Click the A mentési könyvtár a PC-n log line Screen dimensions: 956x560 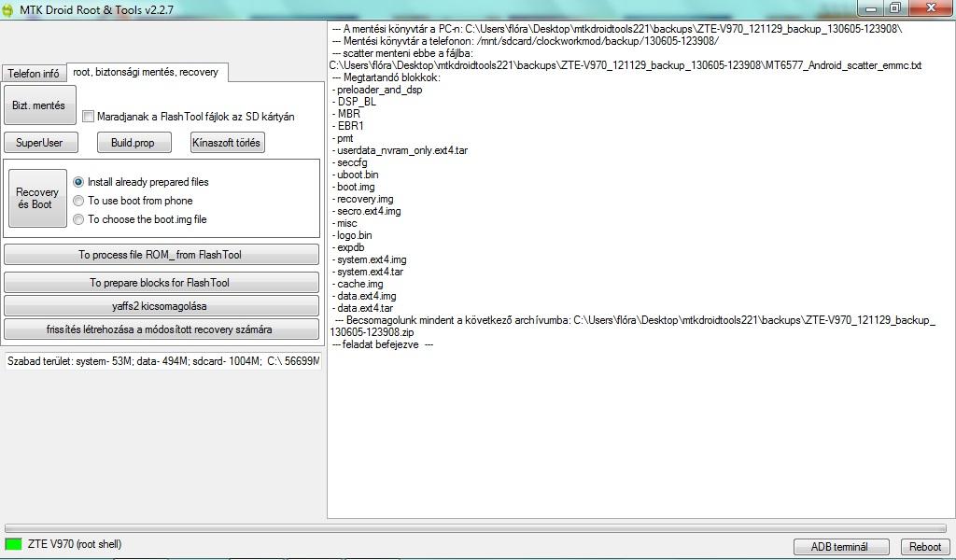(617, 29)
